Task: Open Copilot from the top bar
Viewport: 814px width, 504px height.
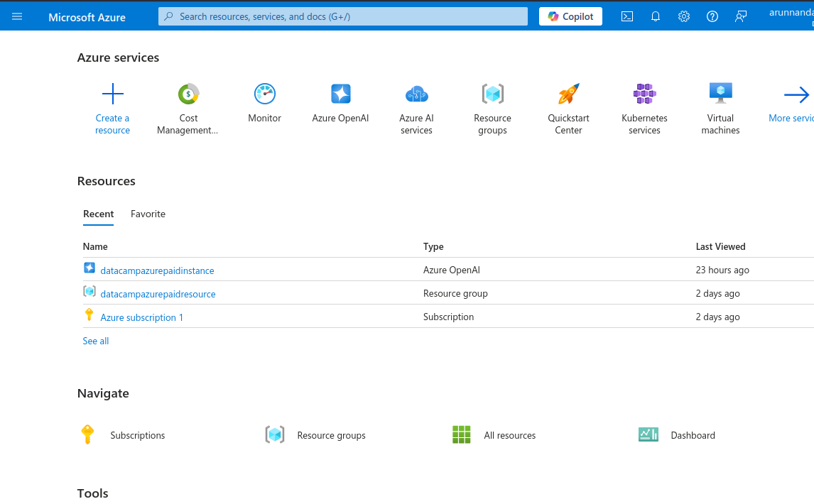Action: click(570, 16)
